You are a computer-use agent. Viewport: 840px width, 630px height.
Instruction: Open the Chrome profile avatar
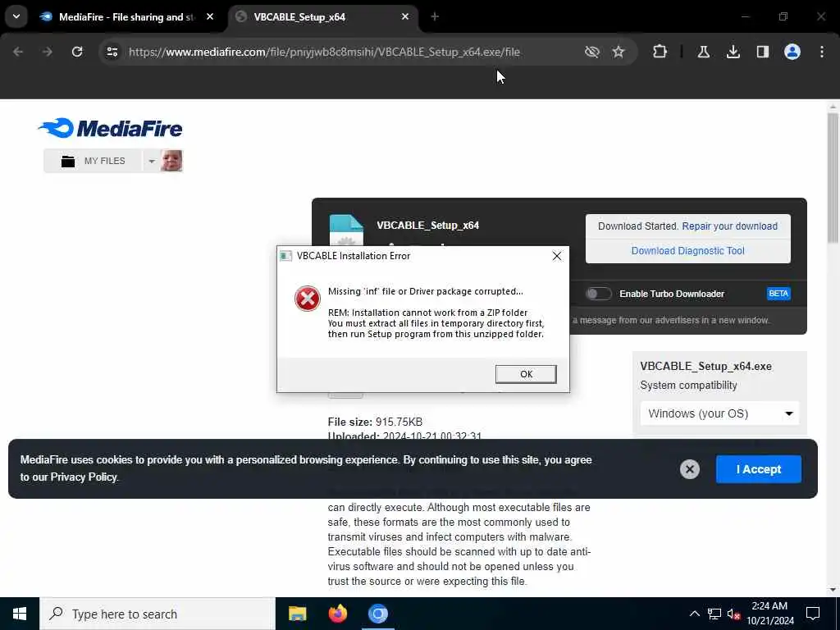[792, 52]
